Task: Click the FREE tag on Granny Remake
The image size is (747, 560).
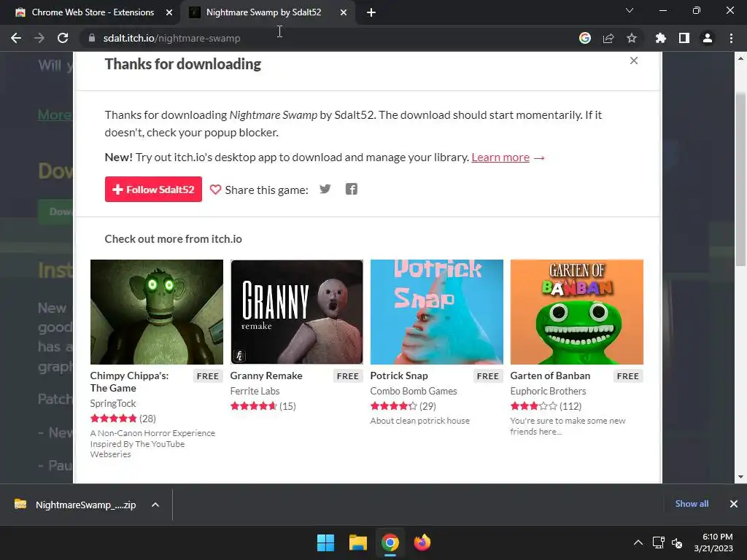Action: [348, 376]
